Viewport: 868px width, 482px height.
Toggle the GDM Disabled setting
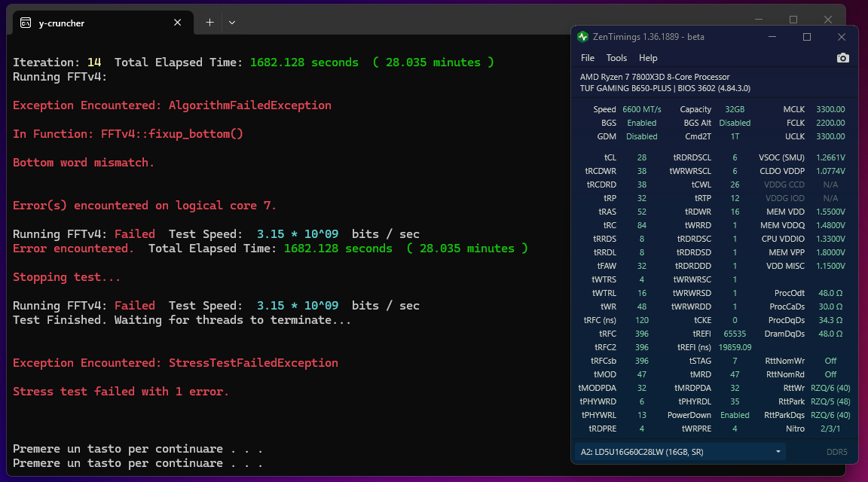[x=642, y=136]
